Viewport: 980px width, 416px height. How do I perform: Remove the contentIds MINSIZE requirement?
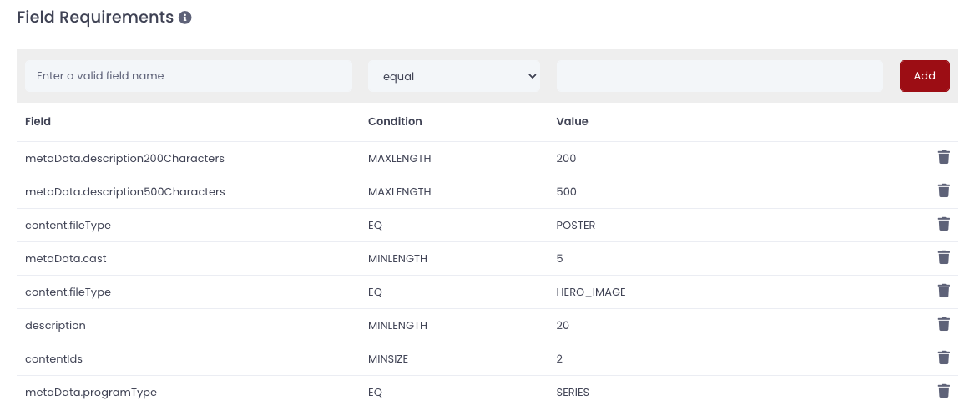[x=944, y=358]
